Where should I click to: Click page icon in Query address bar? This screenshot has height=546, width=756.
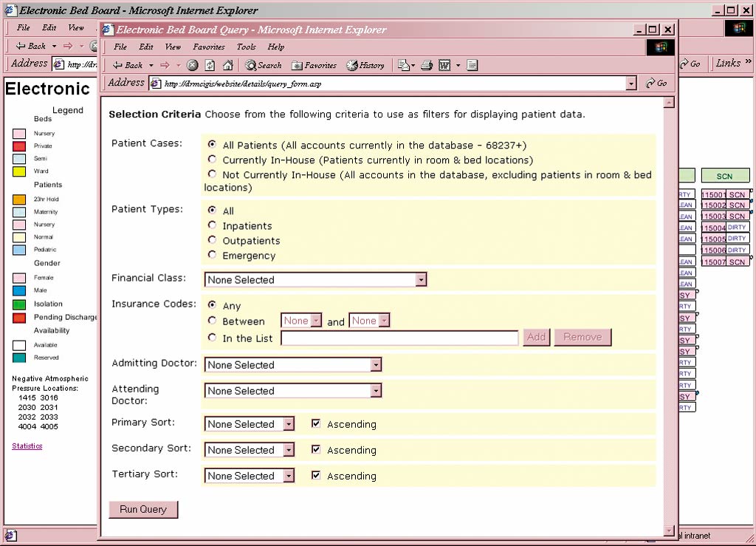tap(155, 83)
